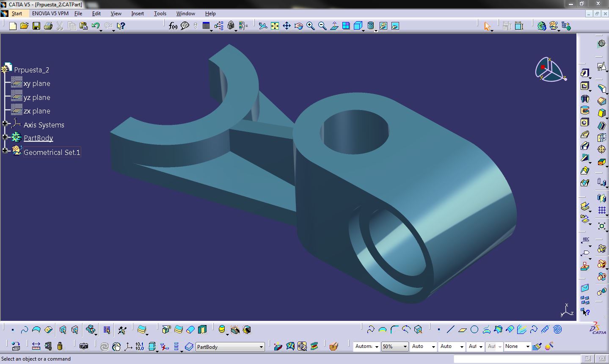
Task: Click the Zoom Out magnifier
Action: (322, 26)
